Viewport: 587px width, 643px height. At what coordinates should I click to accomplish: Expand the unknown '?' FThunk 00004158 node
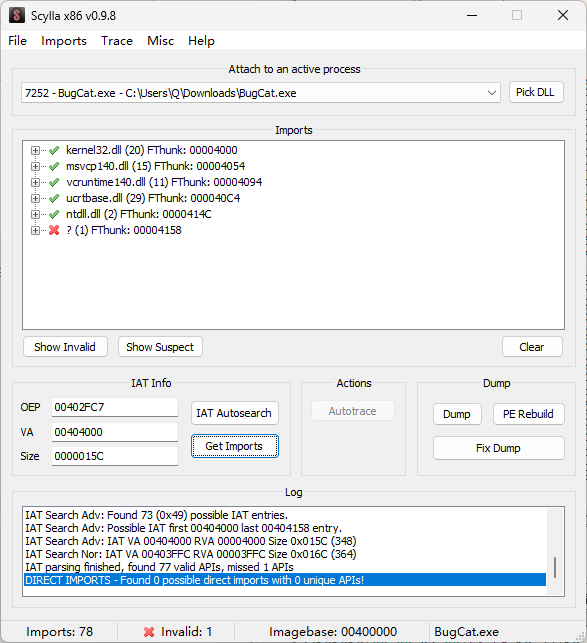pos(35,230)
